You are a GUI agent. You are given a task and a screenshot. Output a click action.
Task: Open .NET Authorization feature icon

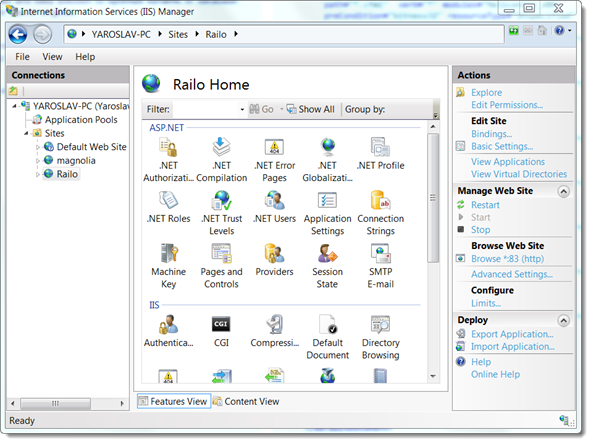[x=168, y=147]
